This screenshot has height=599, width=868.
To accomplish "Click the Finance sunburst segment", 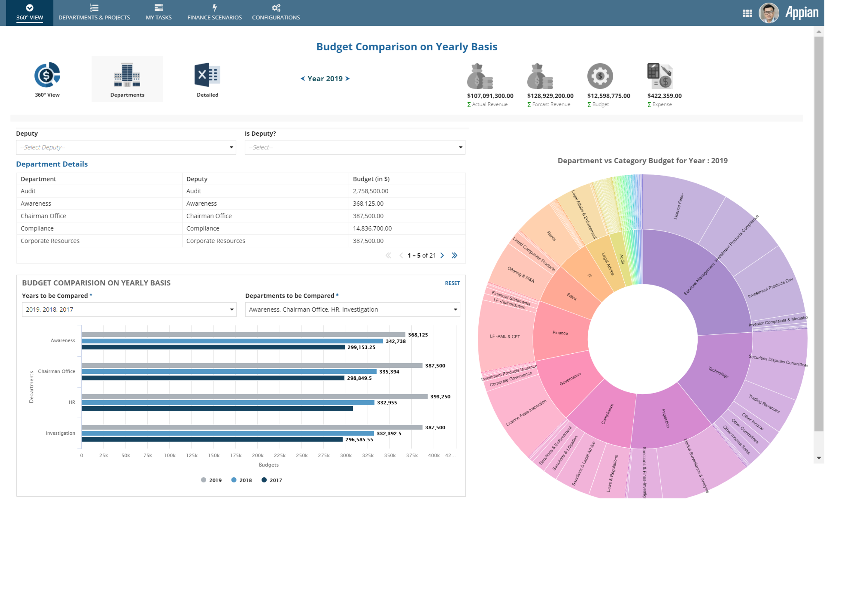I will tap(560, 333).
